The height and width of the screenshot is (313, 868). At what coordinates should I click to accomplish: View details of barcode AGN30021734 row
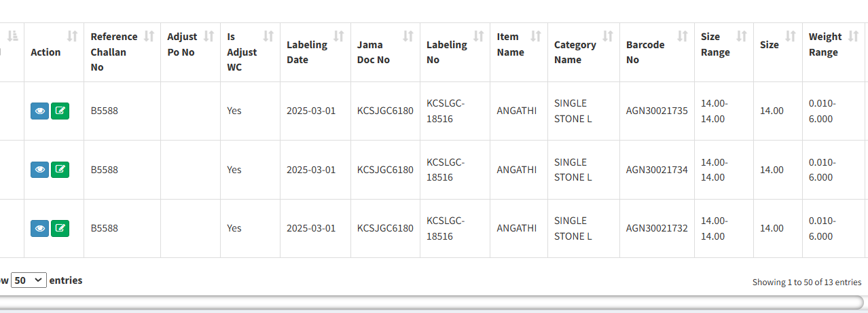pos(40,170)
